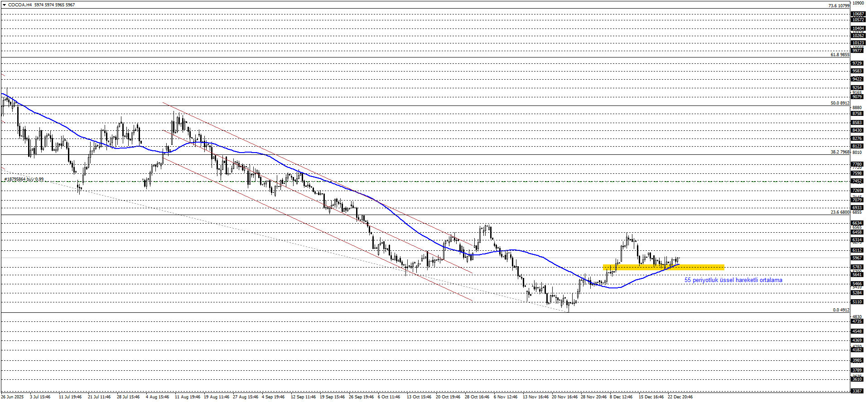The width and height of the screenshot is (868, 402).
Task: Click the COCOA,H4 chart symbol title
Action: (20, 5)
